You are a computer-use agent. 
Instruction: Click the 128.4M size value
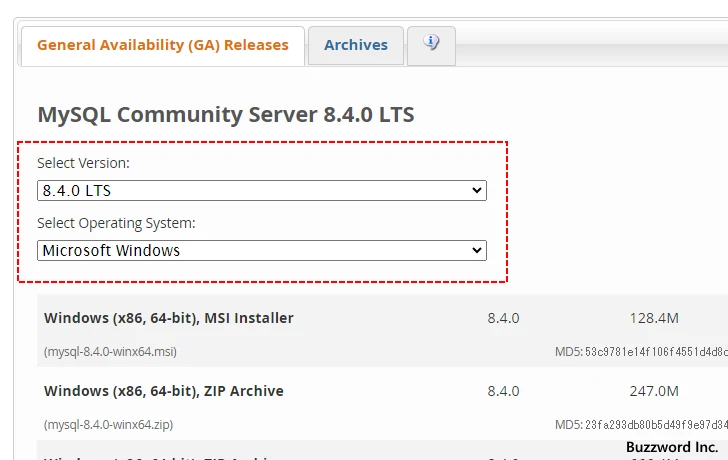pos(654,318)
